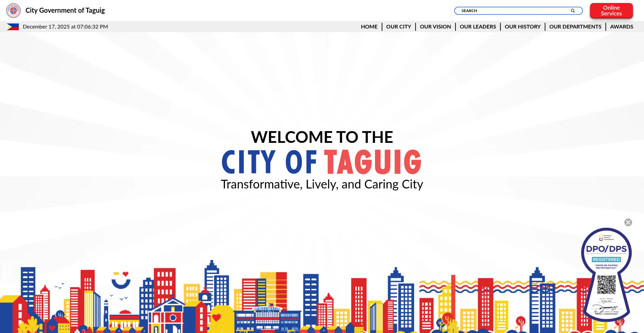This screenshot has height=333, width=644.
Task: Open the OUR CITY dropdown menu
Action: (x=398, y=26)
